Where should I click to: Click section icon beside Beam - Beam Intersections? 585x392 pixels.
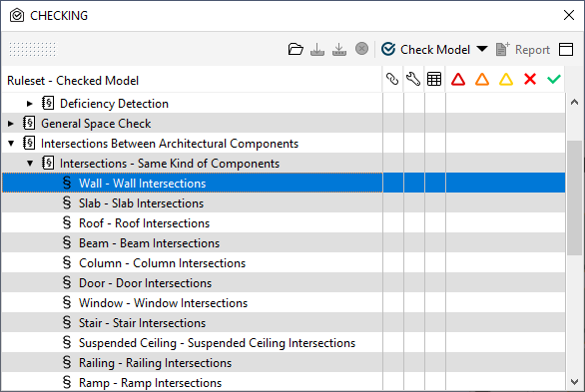pos(67,242)
